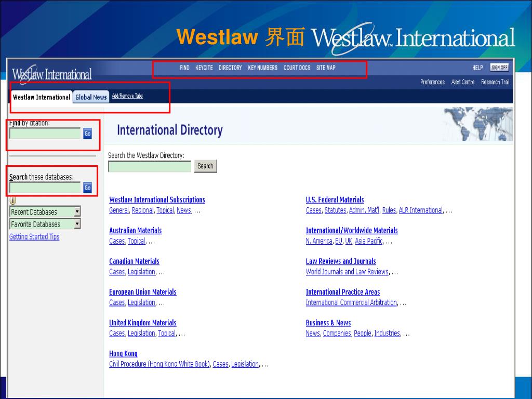Switch to the Global News tab

click(91, 97)
